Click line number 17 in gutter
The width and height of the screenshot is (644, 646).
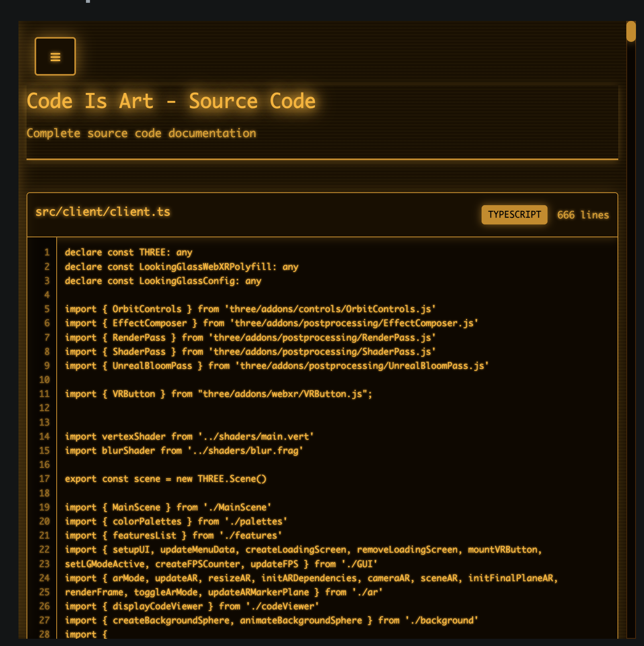click(x=45, y=479)
